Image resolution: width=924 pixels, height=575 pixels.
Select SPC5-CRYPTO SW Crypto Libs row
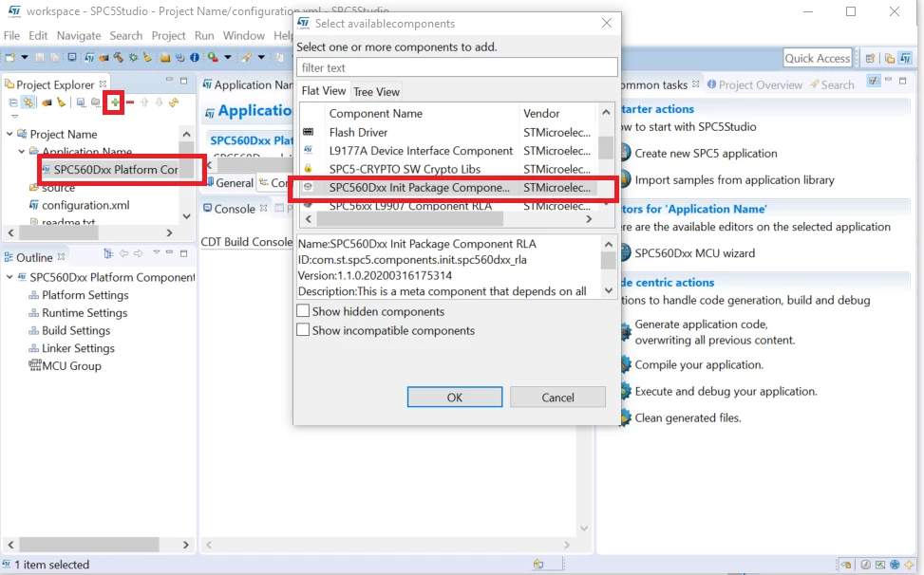pos(448,169)
